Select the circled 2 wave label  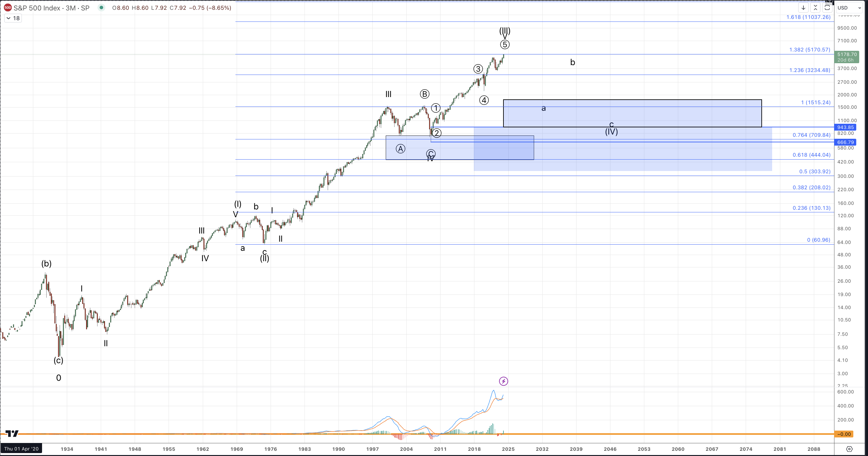pyautogui.click(x=437, y=133)
